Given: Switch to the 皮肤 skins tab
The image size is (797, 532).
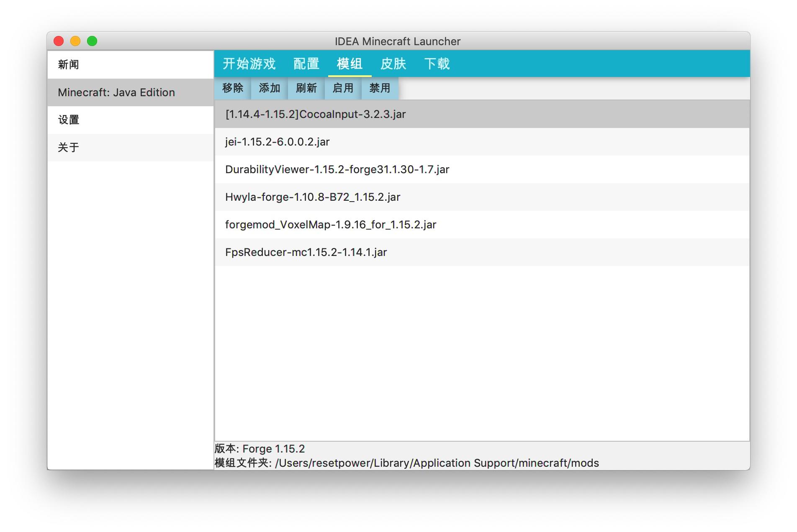Looking at the screenshot, I should point(393,64).
